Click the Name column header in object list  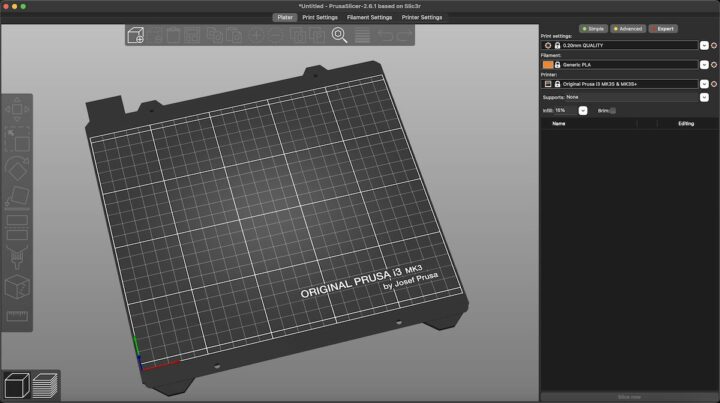[559, 123]
